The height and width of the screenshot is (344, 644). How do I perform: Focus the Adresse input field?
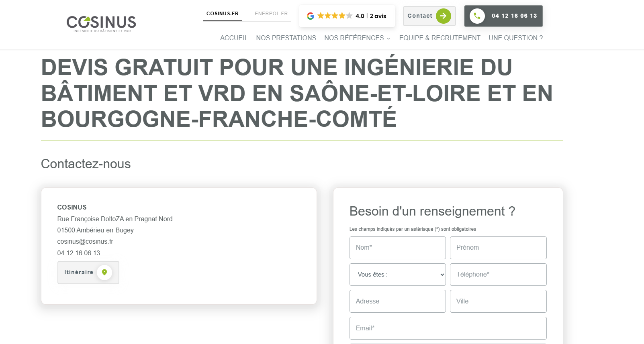[x=398, y=301]
